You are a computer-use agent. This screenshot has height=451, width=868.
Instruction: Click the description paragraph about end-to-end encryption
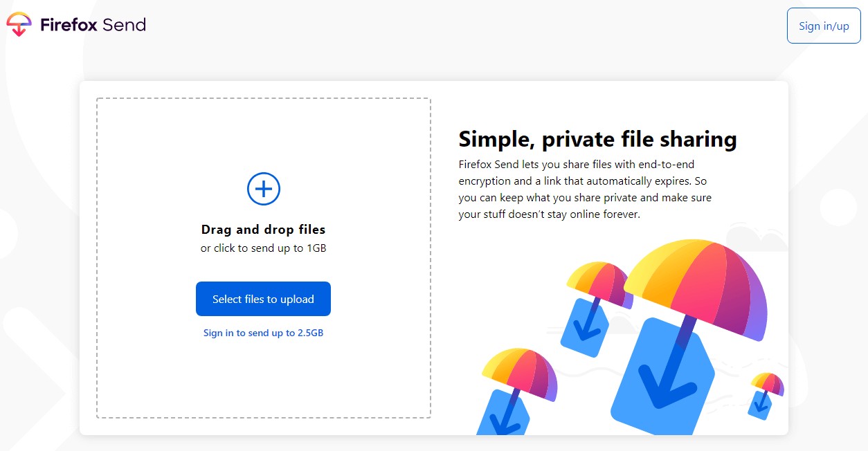tap(585, 189)
